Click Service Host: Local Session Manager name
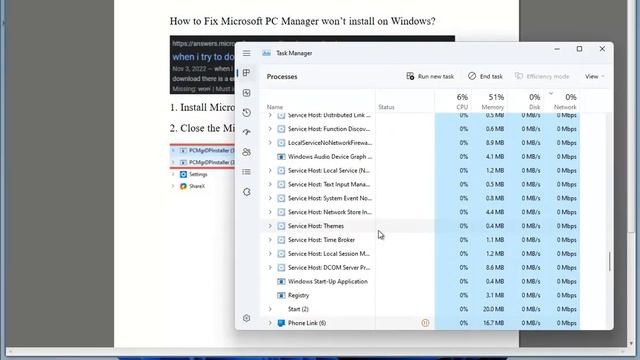 [329, 253]
